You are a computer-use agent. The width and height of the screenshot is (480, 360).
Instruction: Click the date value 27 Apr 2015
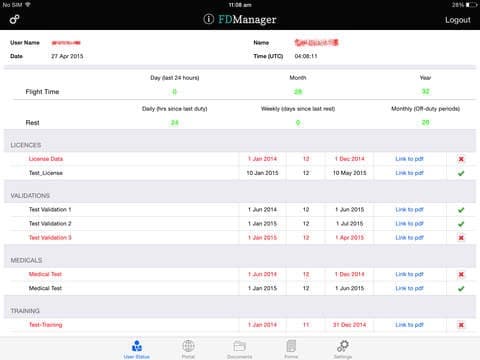click(x=67, y=56)
